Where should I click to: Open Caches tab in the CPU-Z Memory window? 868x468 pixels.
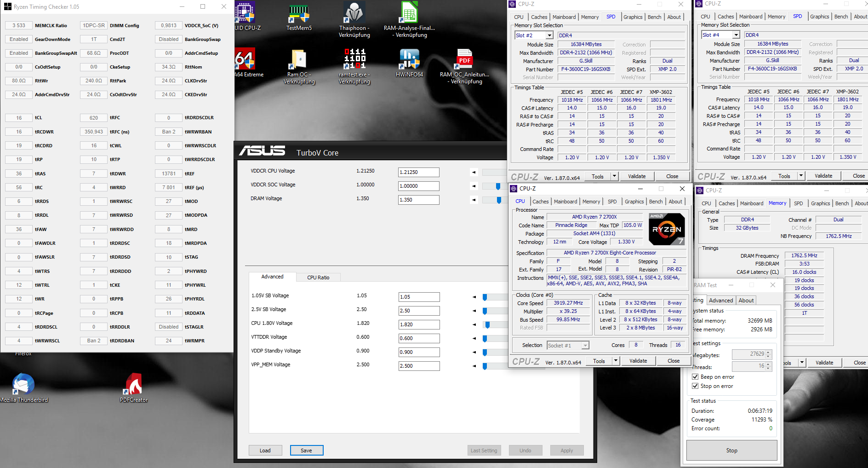[x=727, y=203]
